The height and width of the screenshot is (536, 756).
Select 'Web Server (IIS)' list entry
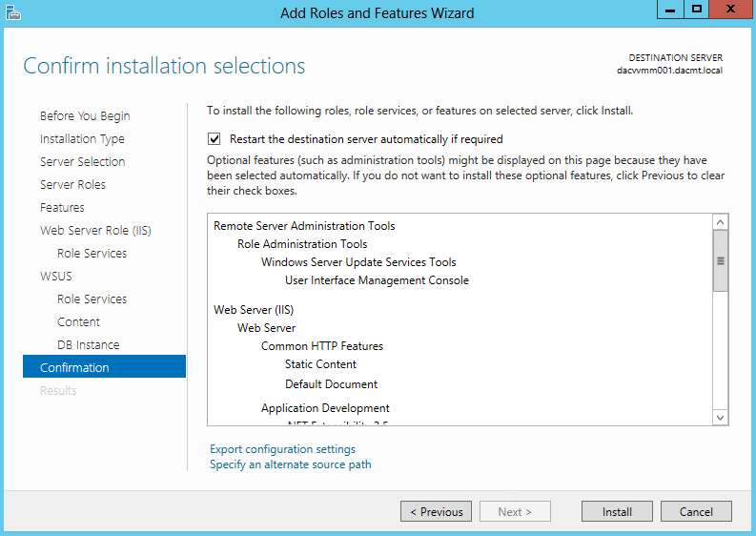[254, 310]
